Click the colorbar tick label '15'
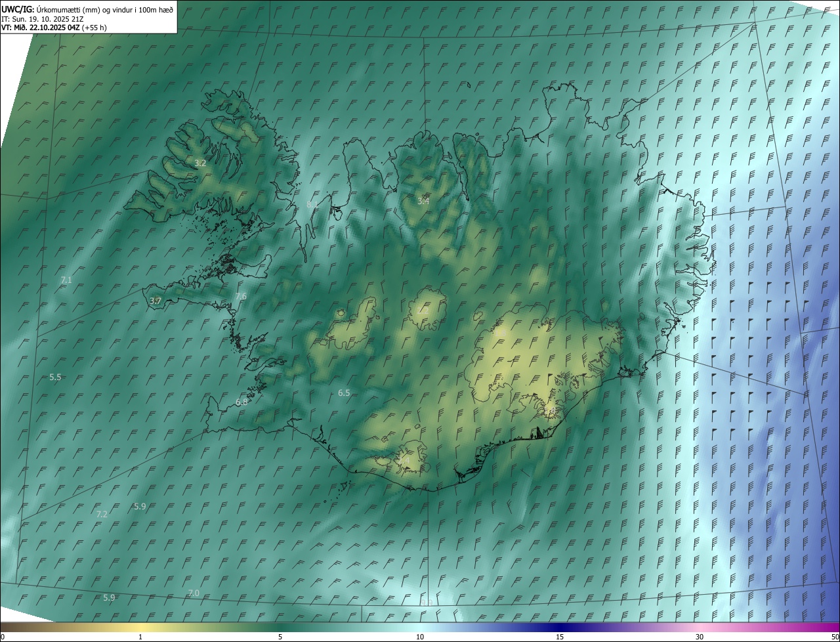The height and width of the screenshot is (642, 840). (560, 637)
